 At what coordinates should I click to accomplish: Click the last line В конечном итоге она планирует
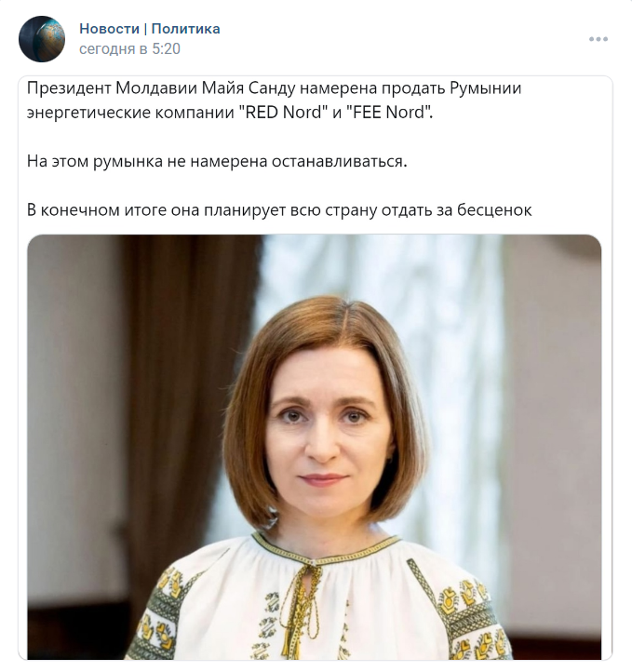(x=279, y=210)
